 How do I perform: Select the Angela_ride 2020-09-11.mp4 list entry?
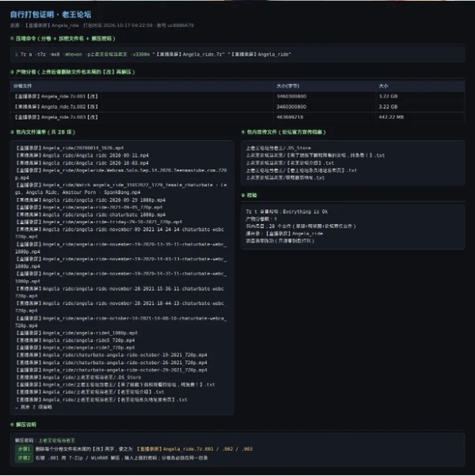[x=82, y=155]
